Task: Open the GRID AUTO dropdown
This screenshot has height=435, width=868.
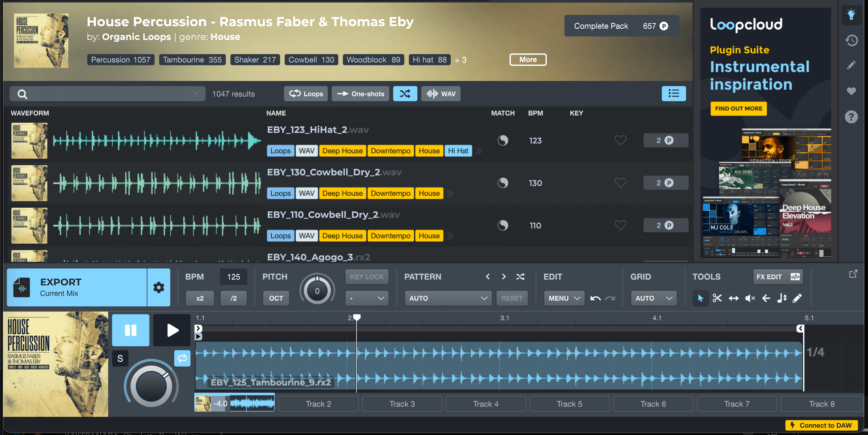Action: (653, 298)
